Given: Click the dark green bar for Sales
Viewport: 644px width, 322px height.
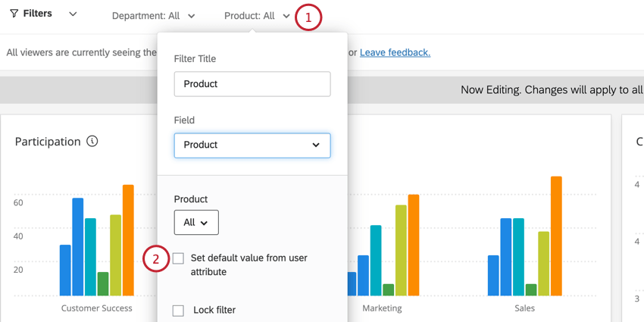Looking at the screenshot, I should (x=531, y=289).
